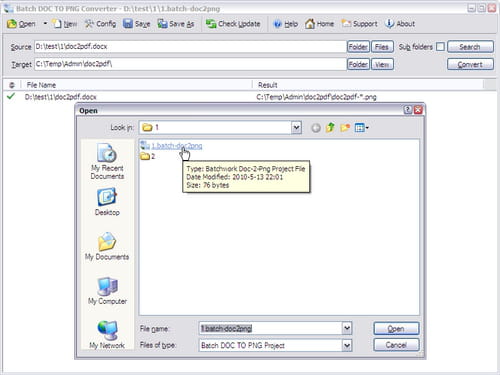Start conversion with Convert button
Viewport: 500px width, 375px height.
470,64
